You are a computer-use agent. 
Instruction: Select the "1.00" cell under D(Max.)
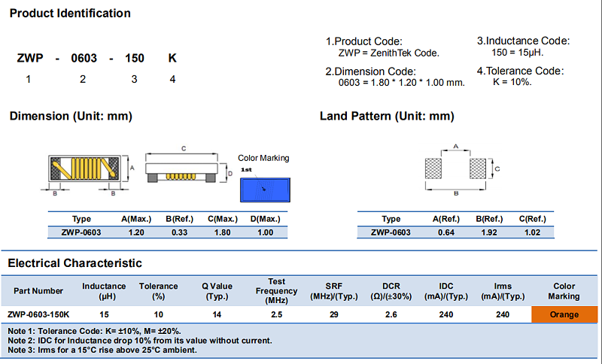pos(266,233)
